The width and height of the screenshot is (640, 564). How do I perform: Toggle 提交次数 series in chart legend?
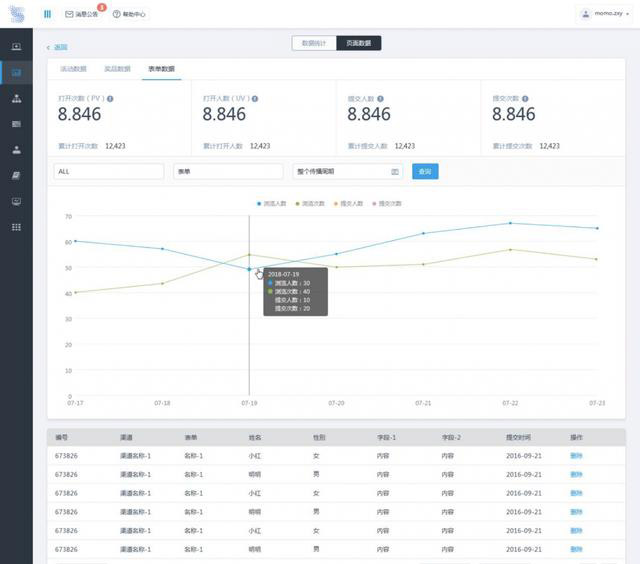coord(386,203)
